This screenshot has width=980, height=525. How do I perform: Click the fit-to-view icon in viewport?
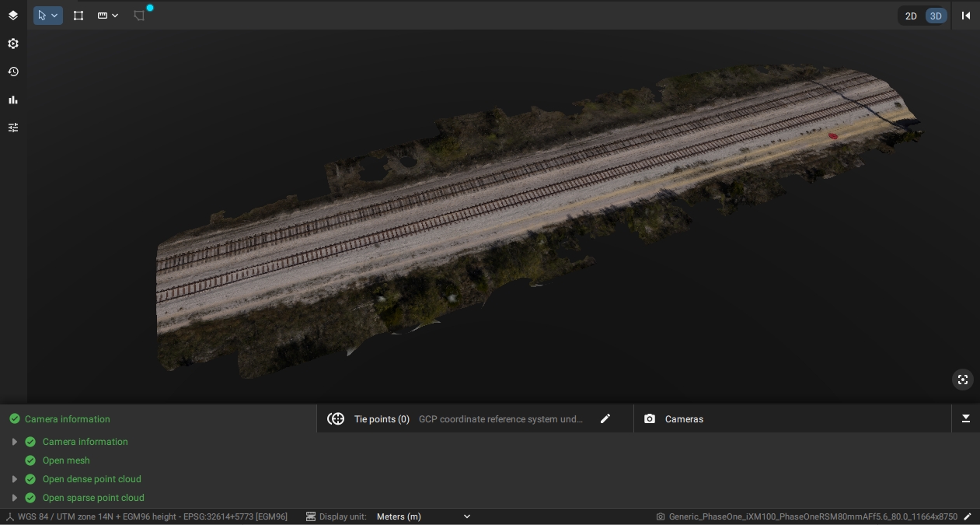tap(963, 380)
